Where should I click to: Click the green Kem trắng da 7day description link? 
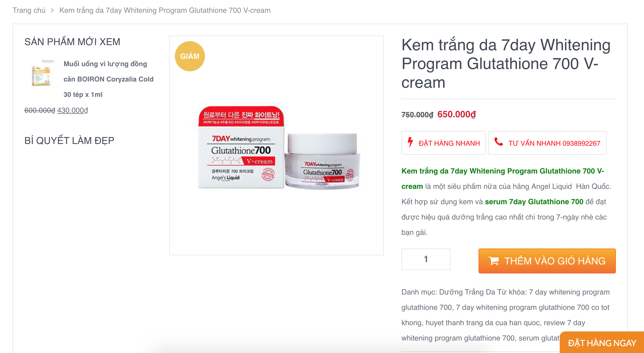(x=503, y=179)
